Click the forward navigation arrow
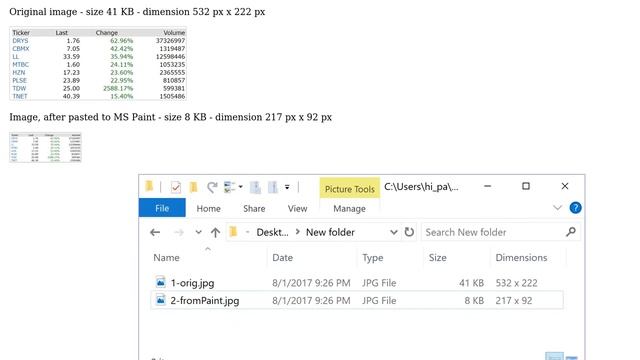This screenshot has width=640, height=360. coord(179,233)
